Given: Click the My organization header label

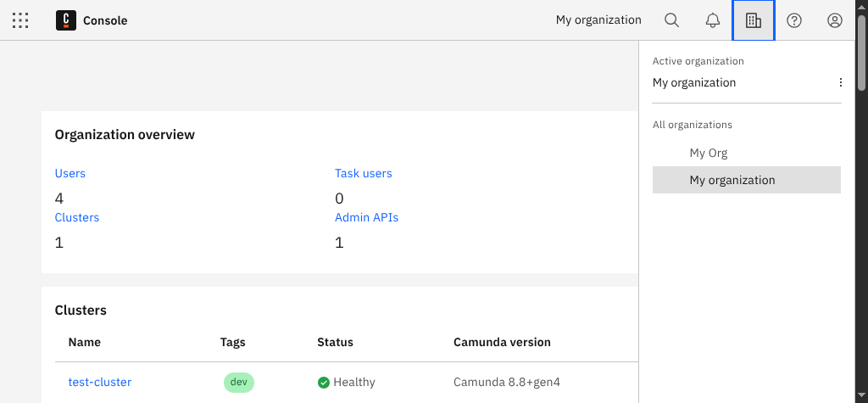Looking at the screenshot, I should point(598,20).
